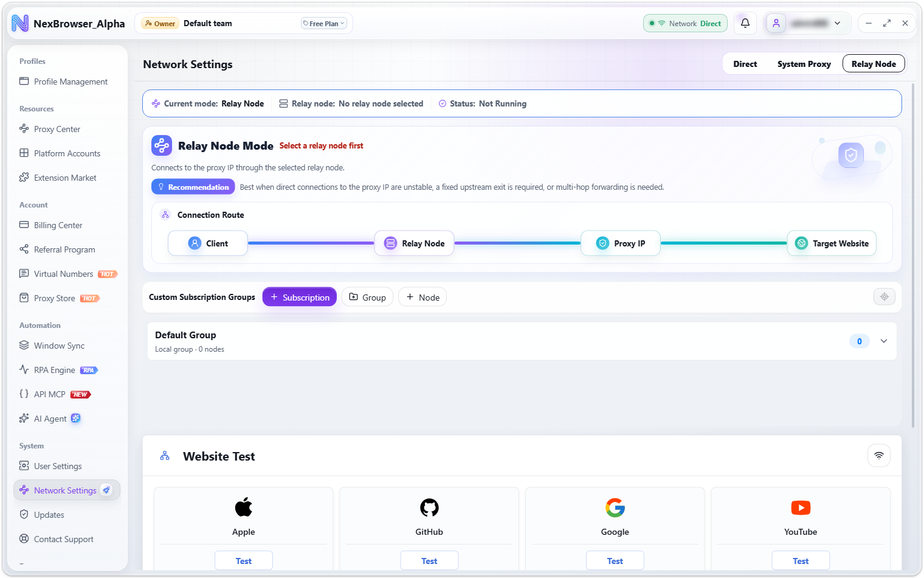
Task: Switch to System Proxy mode
Action: [x=804, y=64]
